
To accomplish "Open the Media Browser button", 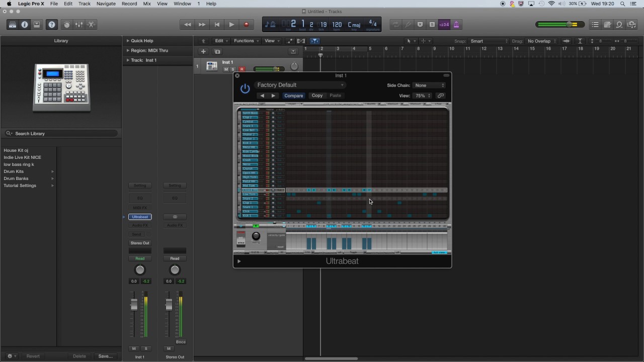I will (631, 25).
